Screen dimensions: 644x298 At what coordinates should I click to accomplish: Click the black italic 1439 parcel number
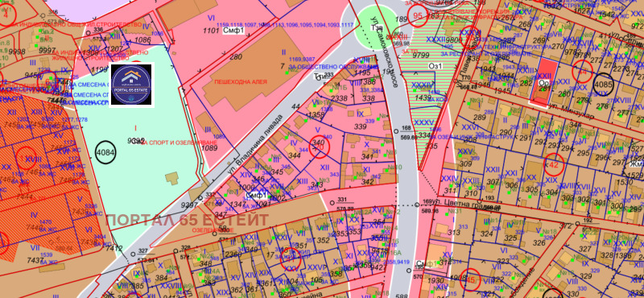(x=423, y=97)
